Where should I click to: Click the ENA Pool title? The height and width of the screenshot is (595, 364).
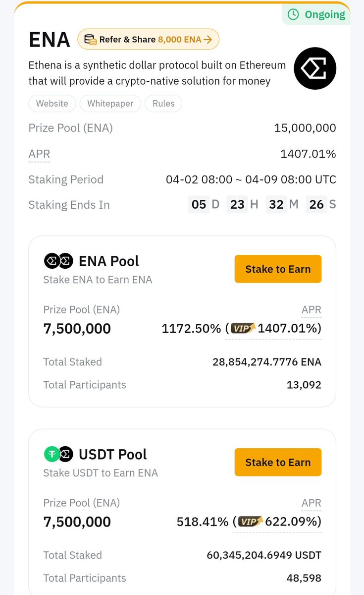click(x=108, y=261)
